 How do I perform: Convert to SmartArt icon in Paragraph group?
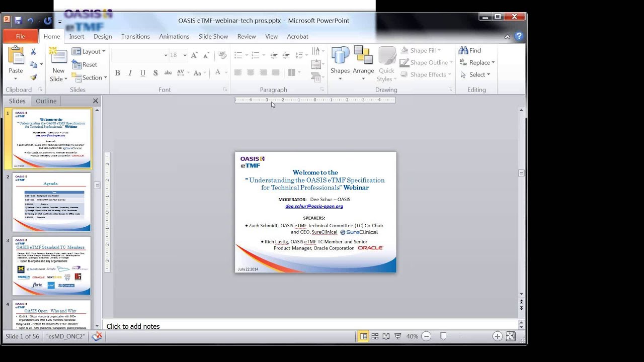[316, 77]
